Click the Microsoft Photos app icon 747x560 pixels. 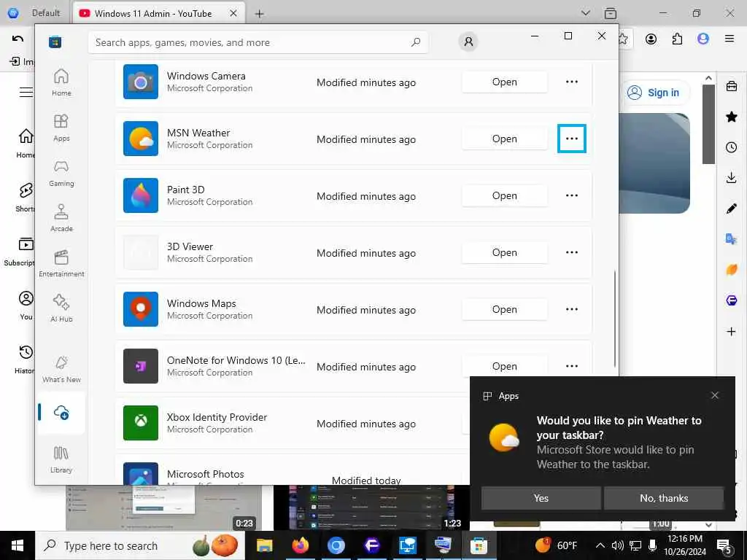141,474
